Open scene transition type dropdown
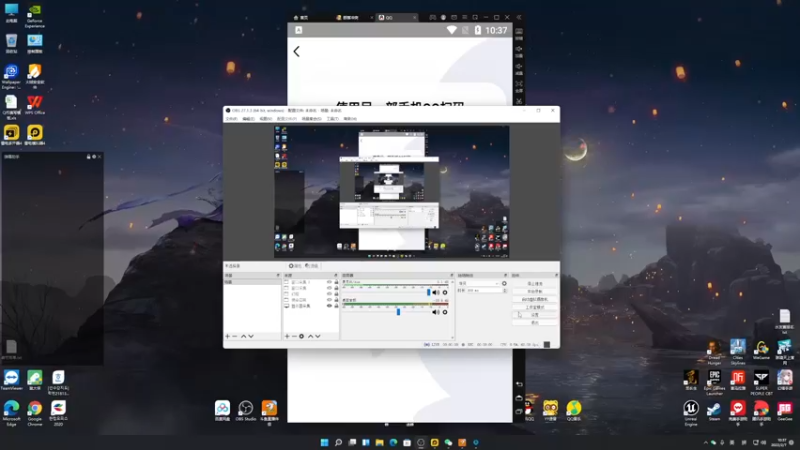The image size is (800, 450). [479, 283]
